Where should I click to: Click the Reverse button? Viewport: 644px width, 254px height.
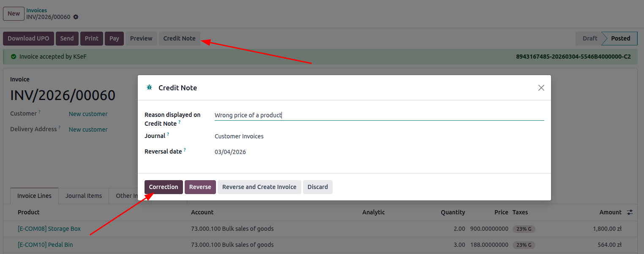point(200,187)
